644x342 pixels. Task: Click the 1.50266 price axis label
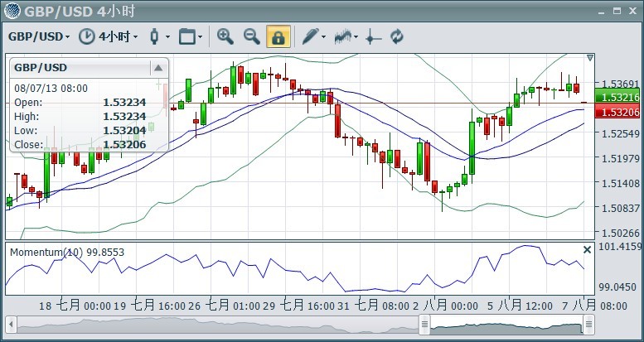click(x=620, y=233)
